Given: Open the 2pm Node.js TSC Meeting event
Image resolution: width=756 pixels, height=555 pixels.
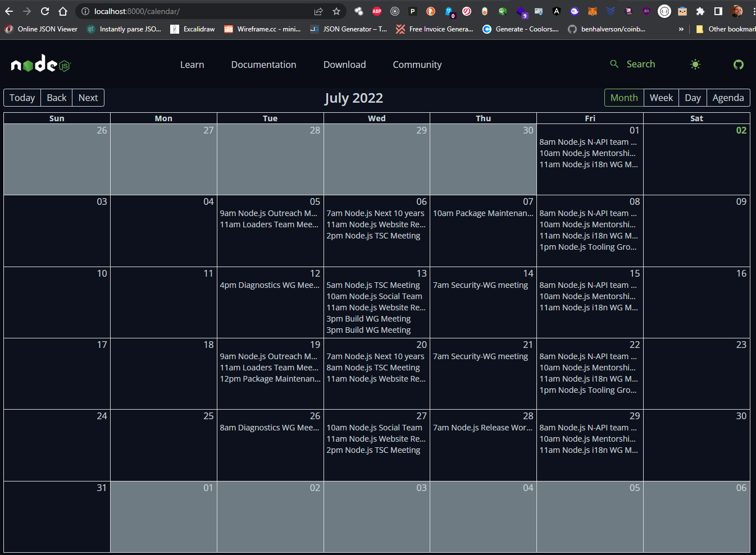Looking at the screenshot, I should [374, 235].
